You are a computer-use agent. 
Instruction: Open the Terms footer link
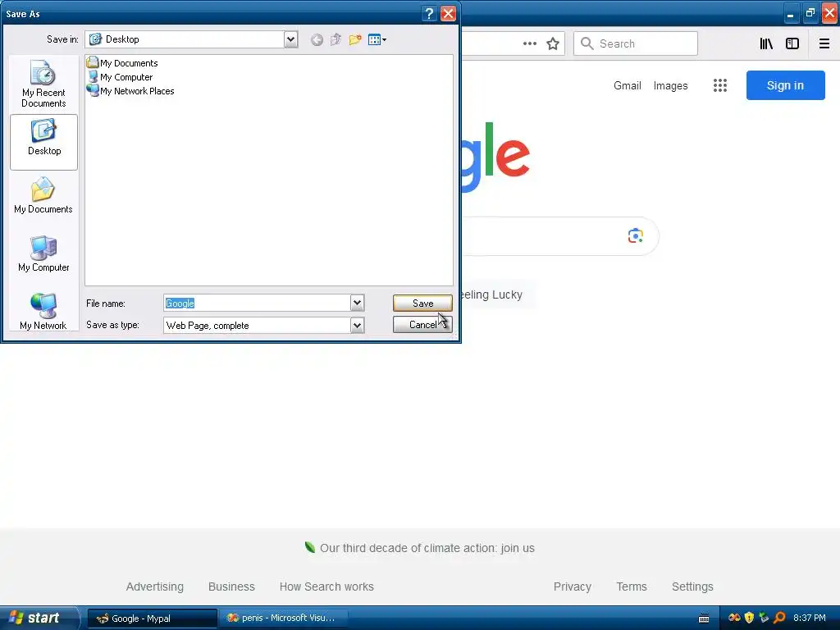632,587
